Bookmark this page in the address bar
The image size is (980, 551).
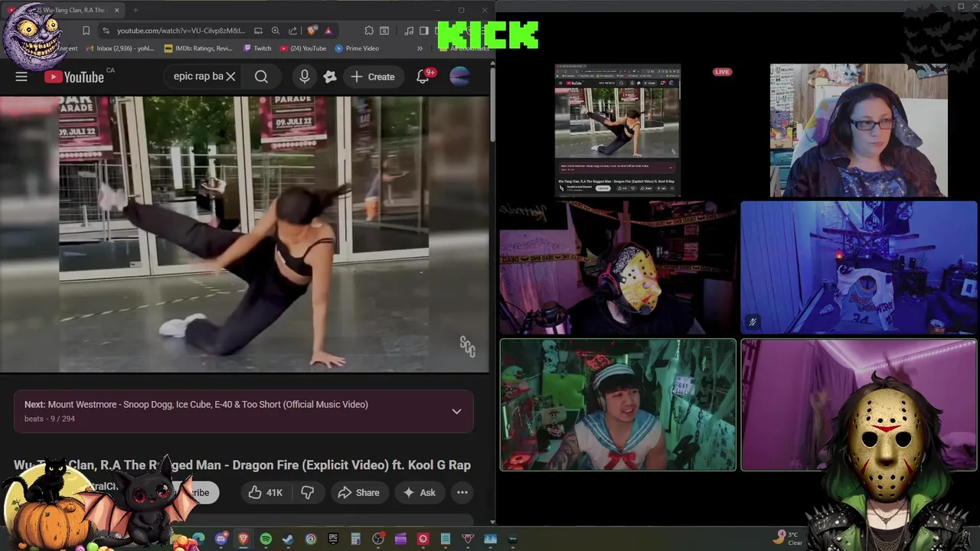(86, 31)
